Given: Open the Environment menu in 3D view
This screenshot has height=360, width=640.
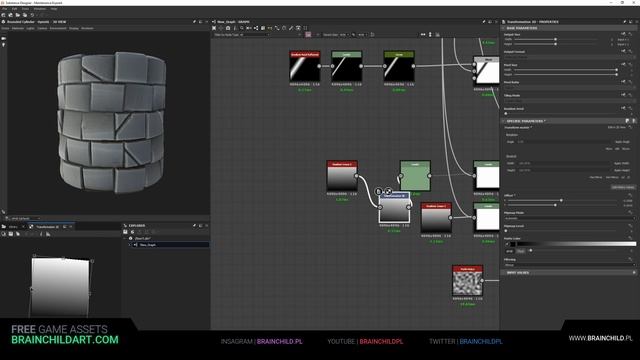Looking at the screenshot, I should coord(58,29).
